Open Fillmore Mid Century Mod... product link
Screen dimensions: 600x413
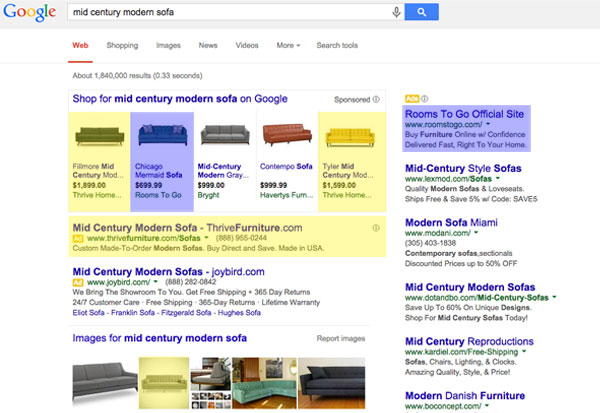(x=98, y=171)
